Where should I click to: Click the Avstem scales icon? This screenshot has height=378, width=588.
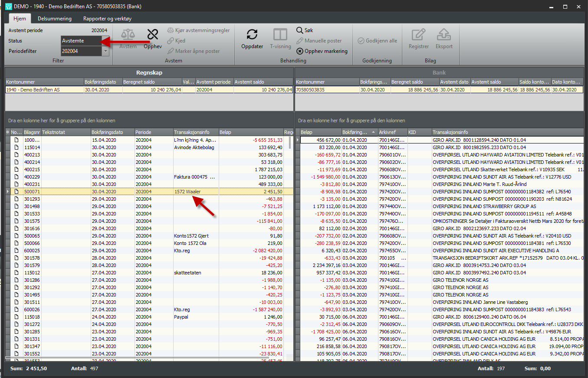click(x=128, y=35)
